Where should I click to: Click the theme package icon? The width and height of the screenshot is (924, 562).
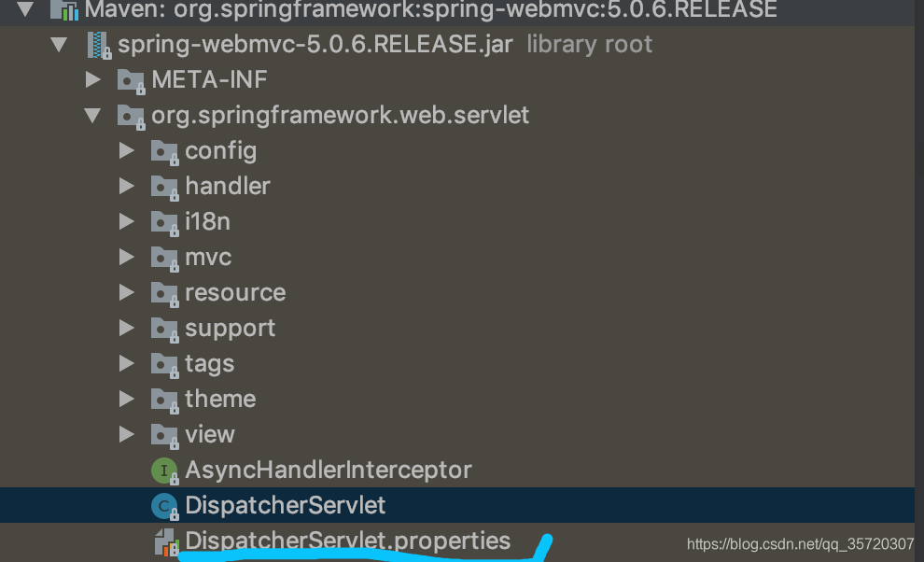coord(164,399)
